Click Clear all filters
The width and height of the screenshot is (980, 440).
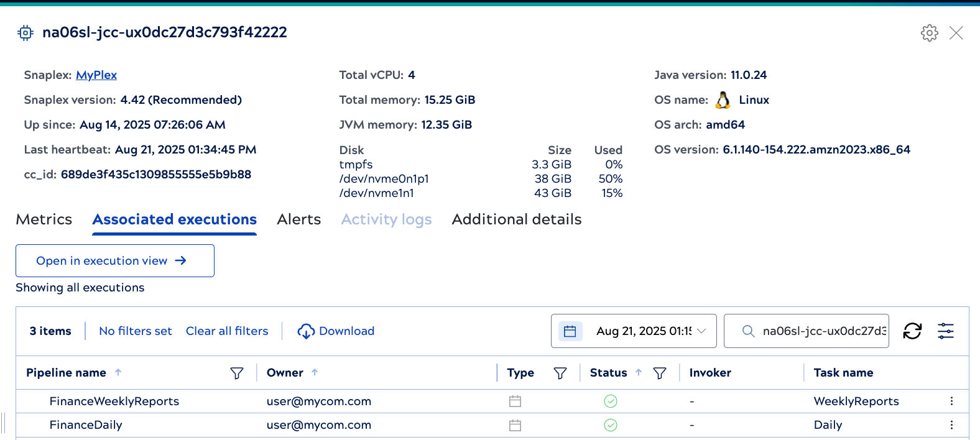pos(227,331)
